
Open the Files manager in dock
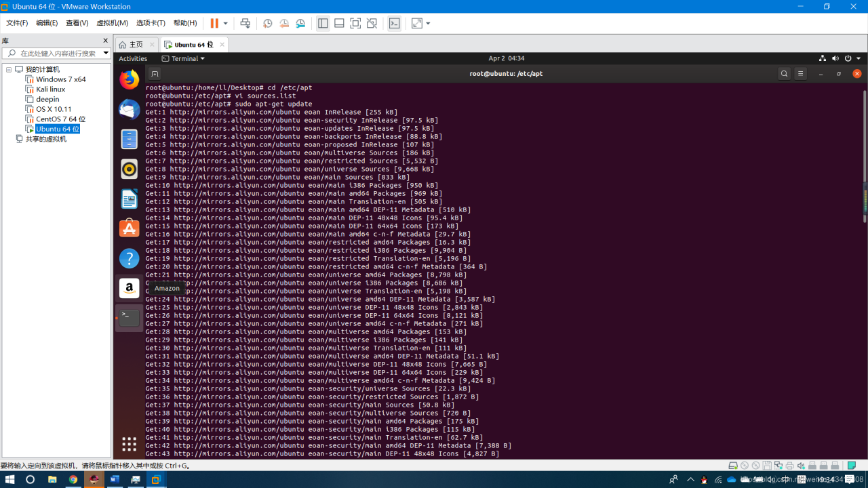(x=129, y=139)
